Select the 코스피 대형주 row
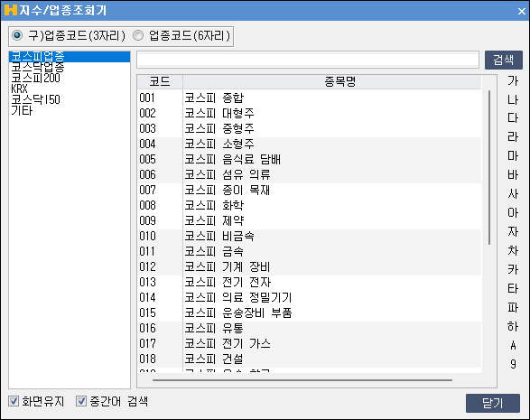Viewport: 530px width, 420px height. (x=310, y=113)
